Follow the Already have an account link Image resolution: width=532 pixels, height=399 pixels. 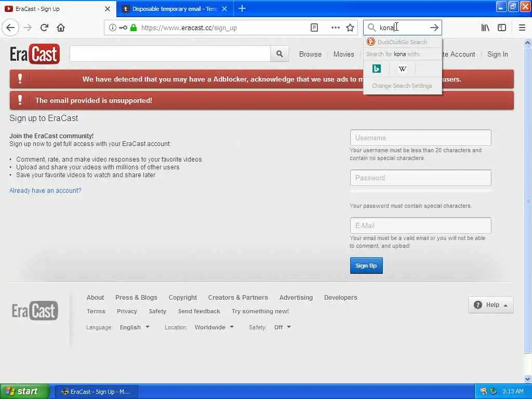point(45,190)
